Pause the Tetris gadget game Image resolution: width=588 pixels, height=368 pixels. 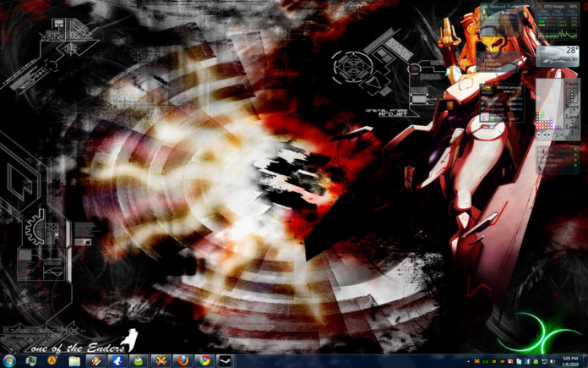[571, 84]
